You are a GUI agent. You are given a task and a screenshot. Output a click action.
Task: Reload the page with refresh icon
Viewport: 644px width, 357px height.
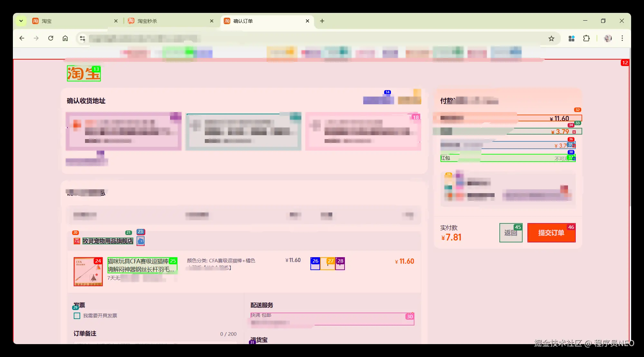[51, 38]
